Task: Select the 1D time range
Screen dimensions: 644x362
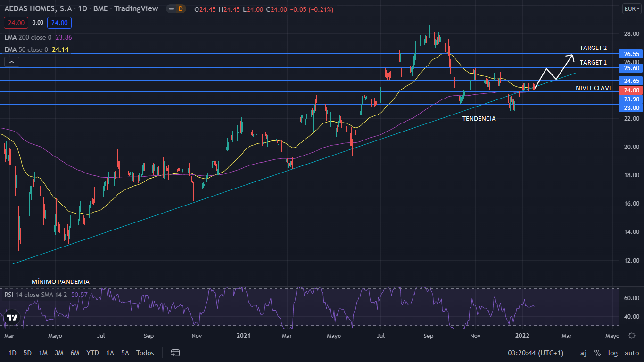Action: 12,353
